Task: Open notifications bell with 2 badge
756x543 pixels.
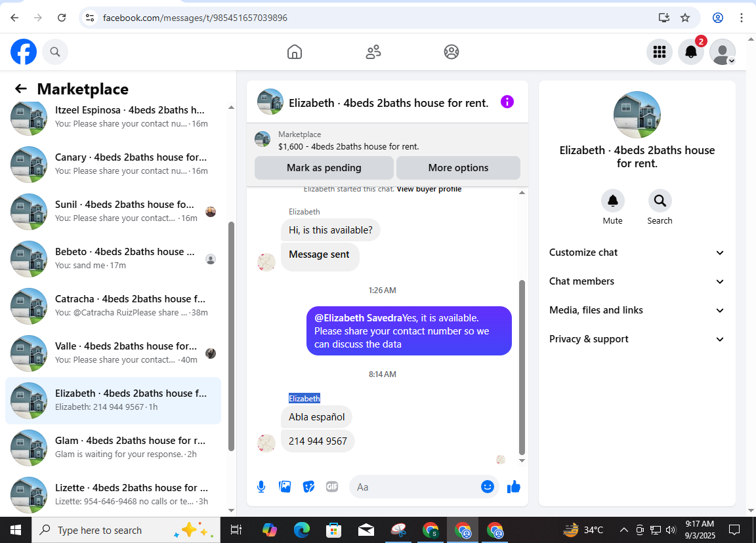Action: tap(691, 52)
